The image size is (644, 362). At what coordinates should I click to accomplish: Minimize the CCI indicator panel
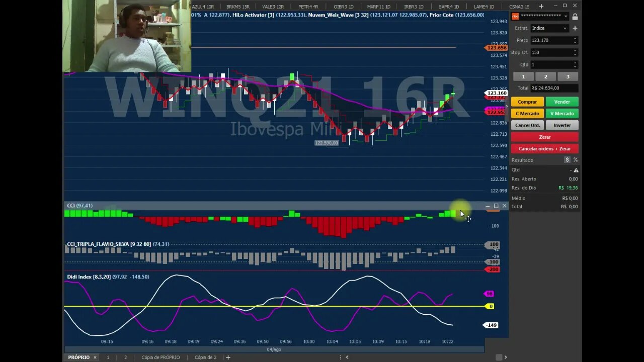click(488, 206)
